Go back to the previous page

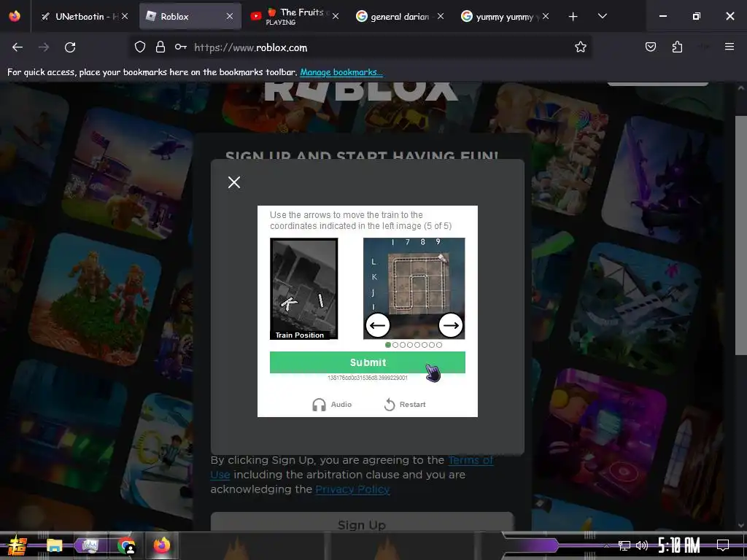18,47
